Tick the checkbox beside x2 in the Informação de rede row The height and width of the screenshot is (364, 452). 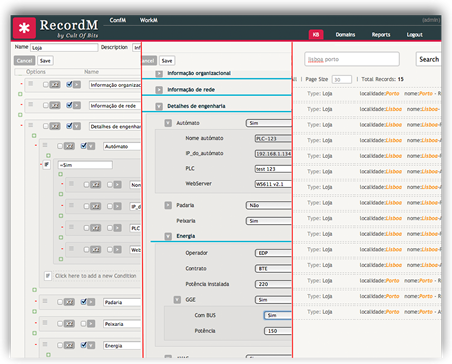point(46,105)
